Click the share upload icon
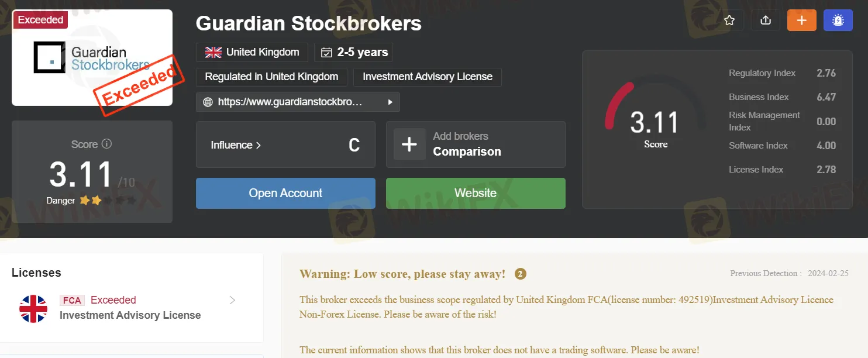Screen dimensions: 868x358 click(766, 20)
